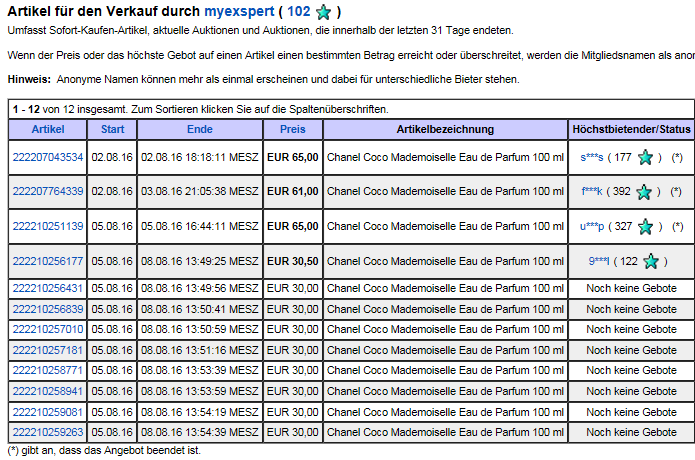
Task: Click the star icon beside bidder s***s
Action: click(645, 157)
